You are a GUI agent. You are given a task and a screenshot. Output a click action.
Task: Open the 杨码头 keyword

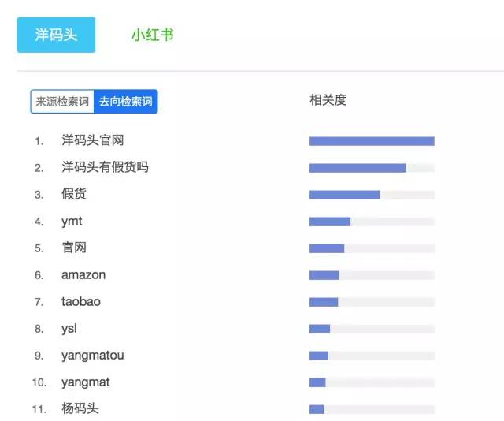point(80,408)
